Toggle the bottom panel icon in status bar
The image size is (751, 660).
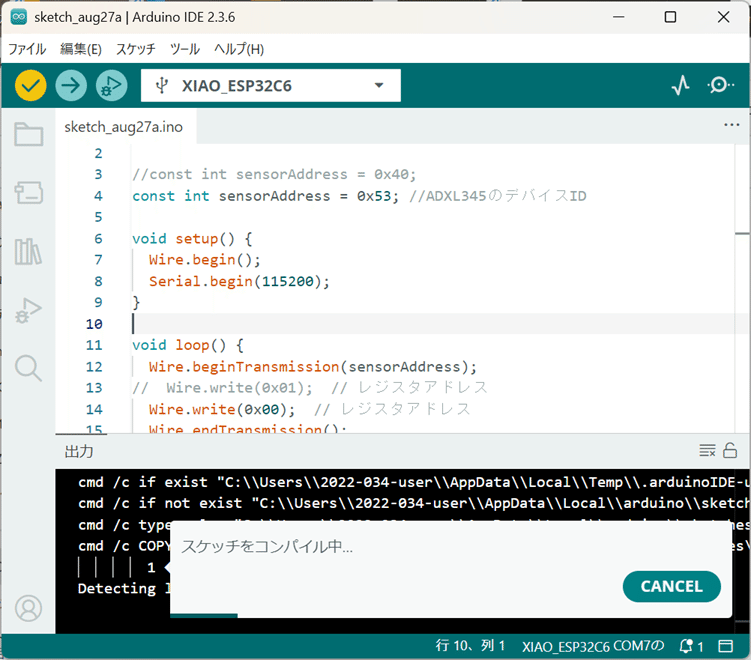pos(726,647)
